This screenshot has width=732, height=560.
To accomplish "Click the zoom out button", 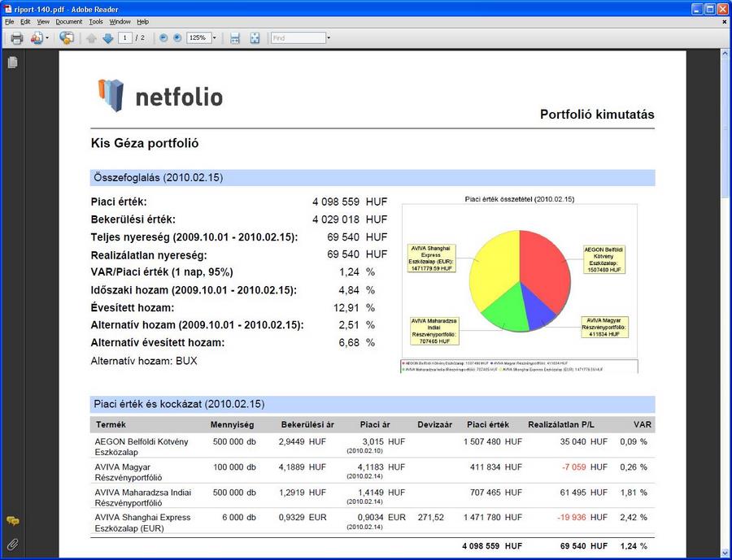I will pyautogui.click(x=163, y=38).
